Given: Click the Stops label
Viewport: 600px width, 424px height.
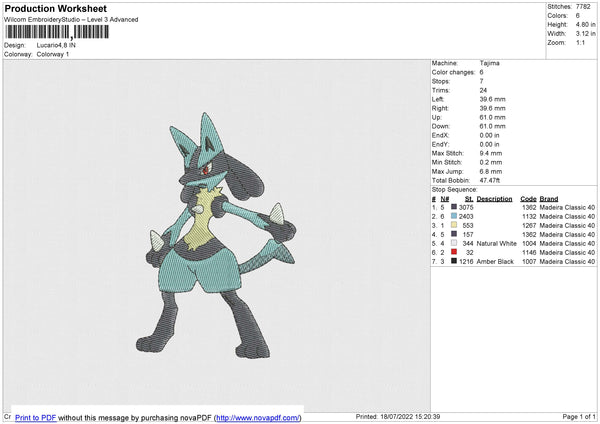Looking at the screenshot, I should coord(441,81).
